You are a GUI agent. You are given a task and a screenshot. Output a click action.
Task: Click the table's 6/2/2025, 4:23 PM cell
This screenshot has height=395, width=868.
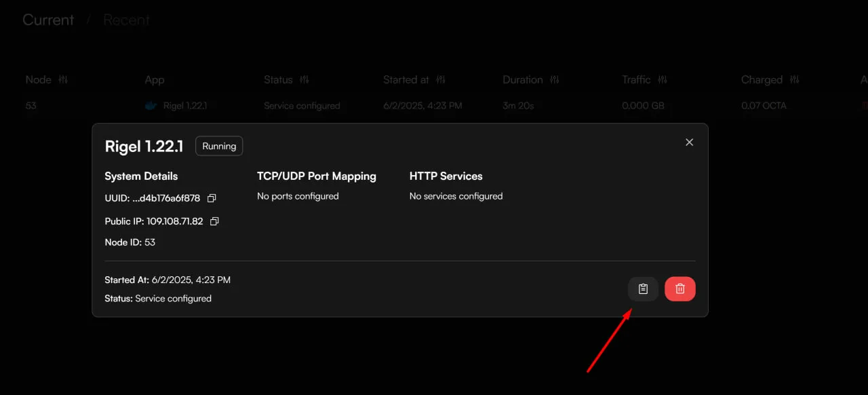coord(422,106)
